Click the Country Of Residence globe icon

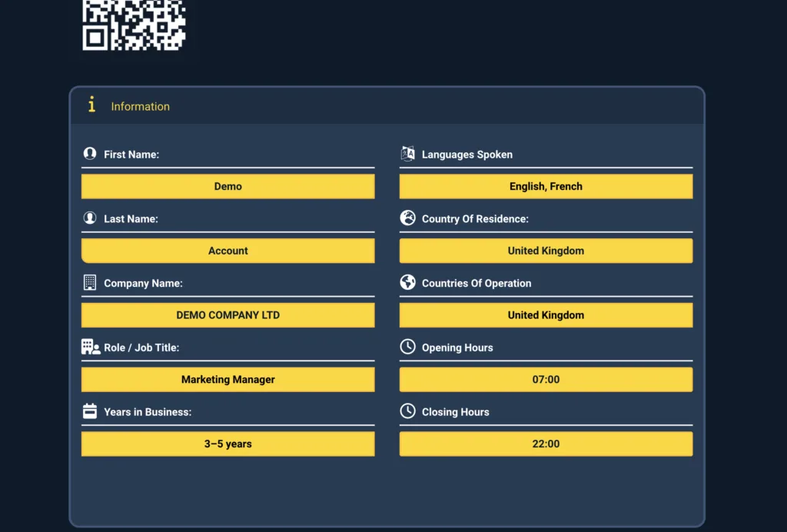[x=407, y=218]
